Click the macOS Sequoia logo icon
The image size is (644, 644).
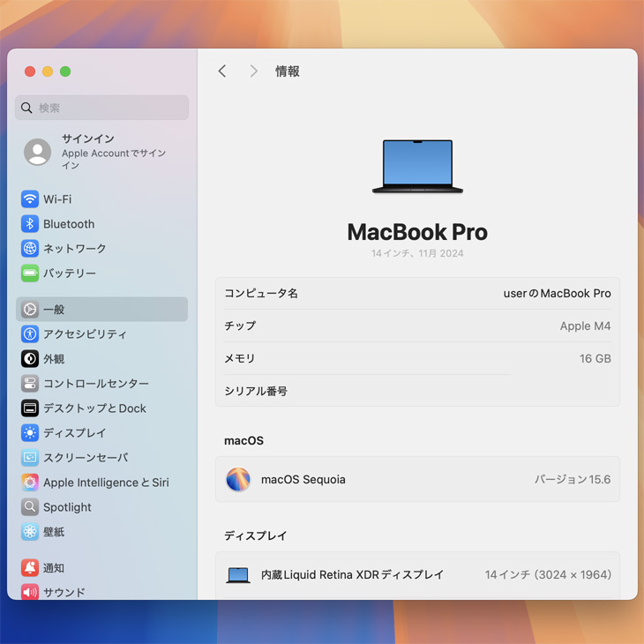click(x=238, y=479)
